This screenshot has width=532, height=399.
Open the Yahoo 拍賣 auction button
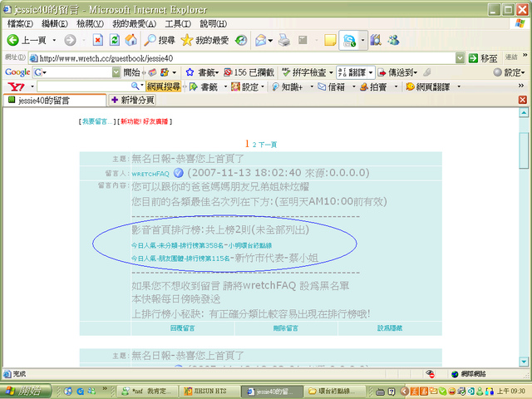[373, 86]
